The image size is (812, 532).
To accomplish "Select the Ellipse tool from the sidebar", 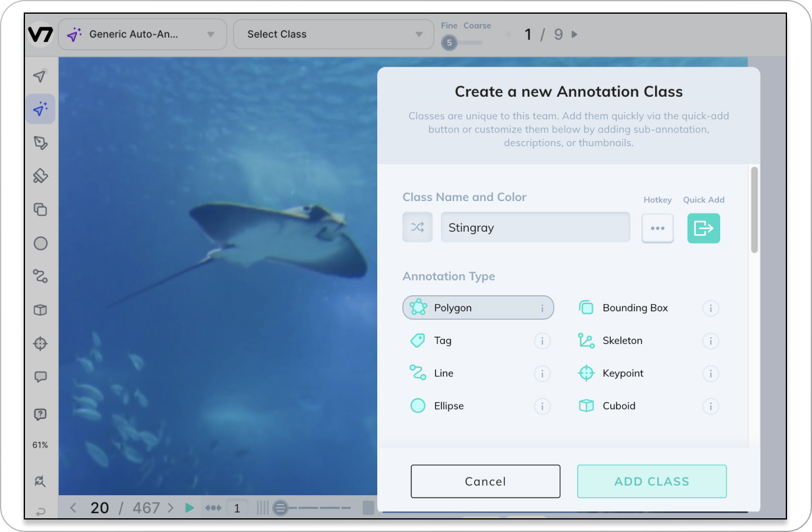I will 41,244.
